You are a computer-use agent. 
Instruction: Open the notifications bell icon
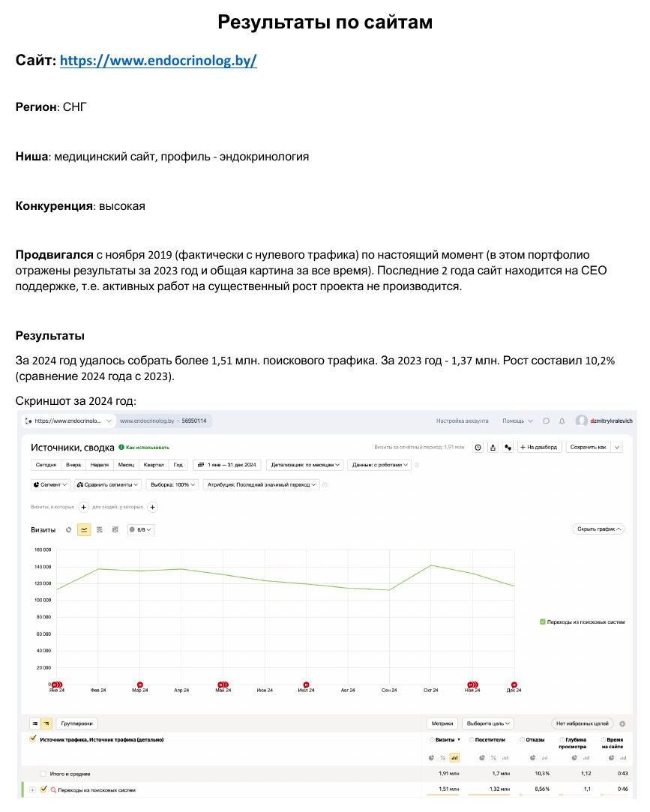562,421
